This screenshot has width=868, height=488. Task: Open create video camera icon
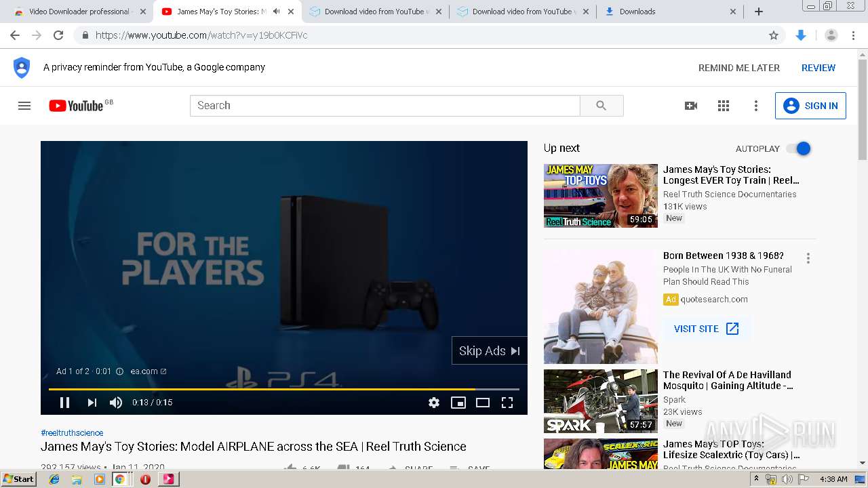[691, 106]
